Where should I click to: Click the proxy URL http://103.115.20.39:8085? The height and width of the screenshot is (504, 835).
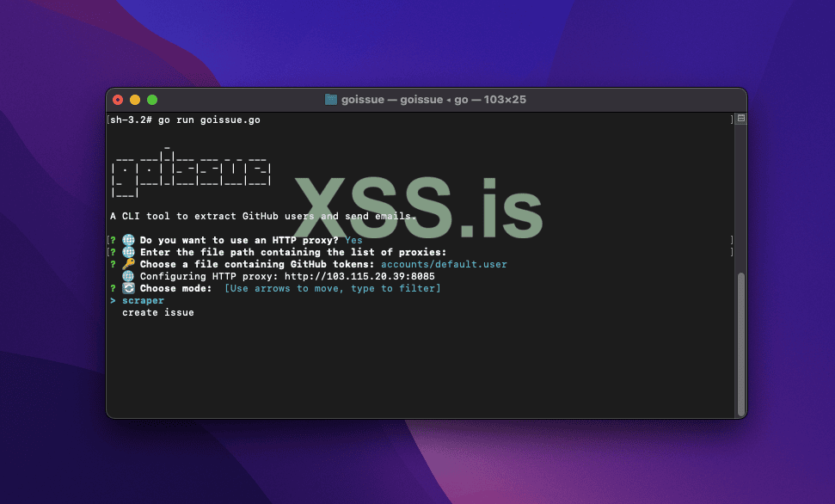(x=359, y=276)
